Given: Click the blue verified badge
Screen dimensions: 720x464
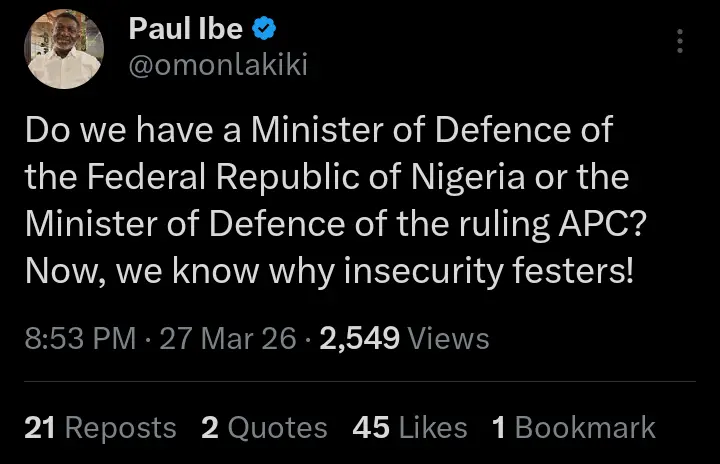Looking at the screenshot, I should pyautogui.click(x=264, y=30).
